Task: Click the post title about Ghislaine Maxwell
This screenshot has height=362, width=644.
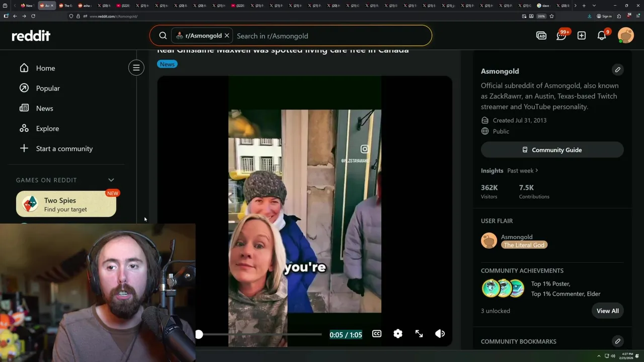Action: (283, 51)
